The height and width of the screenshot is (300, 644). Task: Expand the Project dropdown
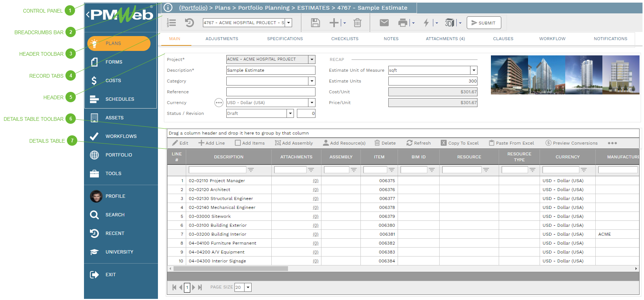[x=312, y=59]
